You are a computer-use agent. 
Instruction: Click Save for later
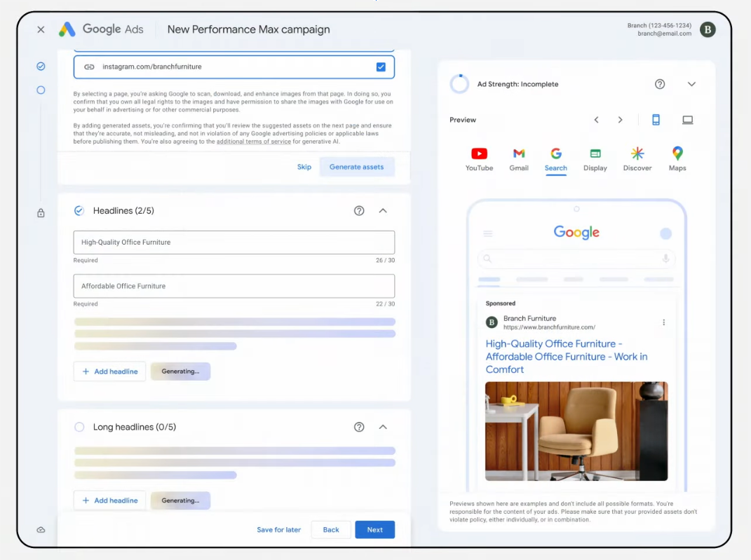click(x=279, y=530)
